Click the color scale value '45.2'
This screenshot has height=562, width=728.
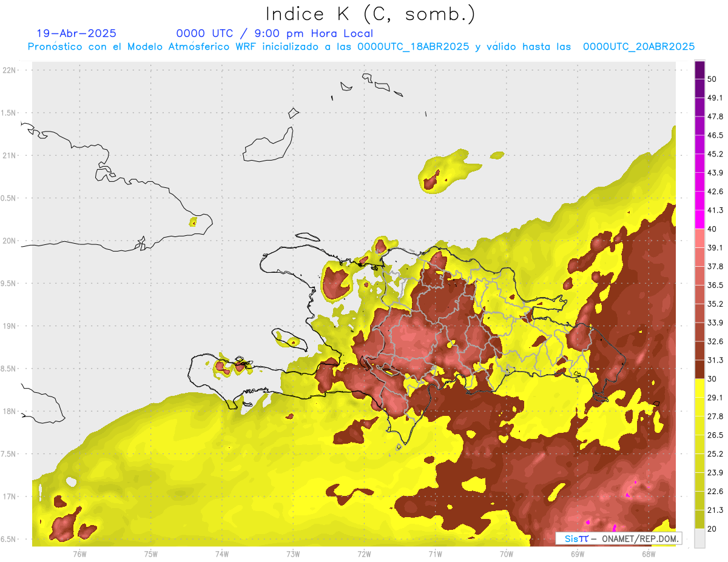pyautogui.click(x=715, y=154)
